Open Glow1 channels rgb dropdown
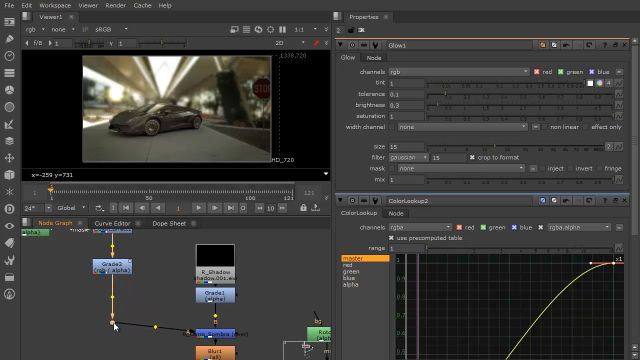The width and height of the screenshot is (640, 360). click(x=459, y=72)
